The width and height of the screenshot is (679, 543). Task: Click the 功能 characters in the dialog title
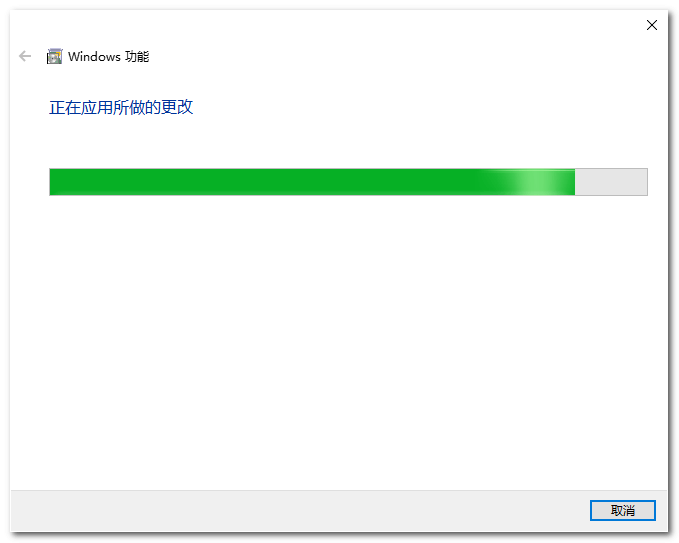pyautogui.click(x=137, y=56)
